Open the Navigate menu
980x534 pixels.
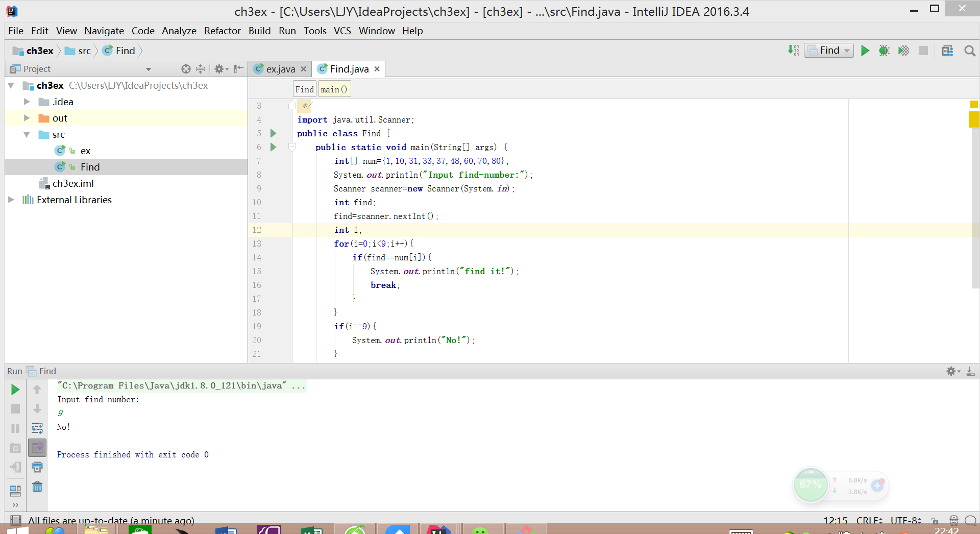coord(104,31)
